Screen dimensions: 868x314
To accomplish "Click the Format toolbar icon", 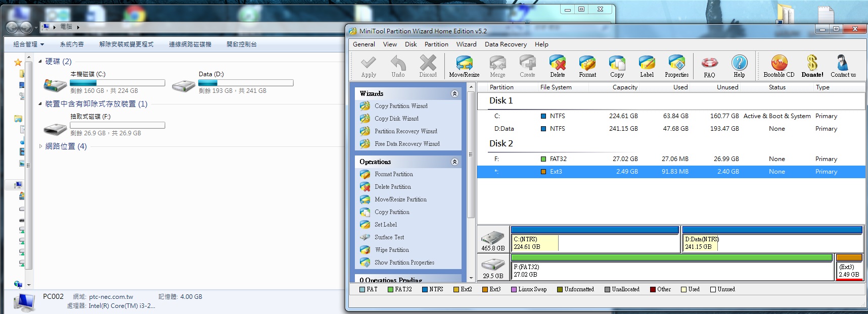I will (x=587, y=66).
